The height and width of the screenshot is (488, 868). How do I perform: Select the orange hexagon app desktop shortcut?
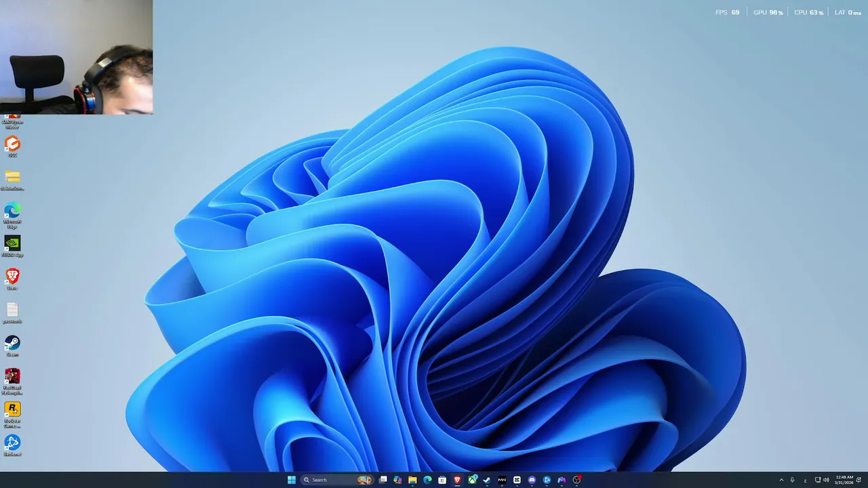(x=12, y=146)
